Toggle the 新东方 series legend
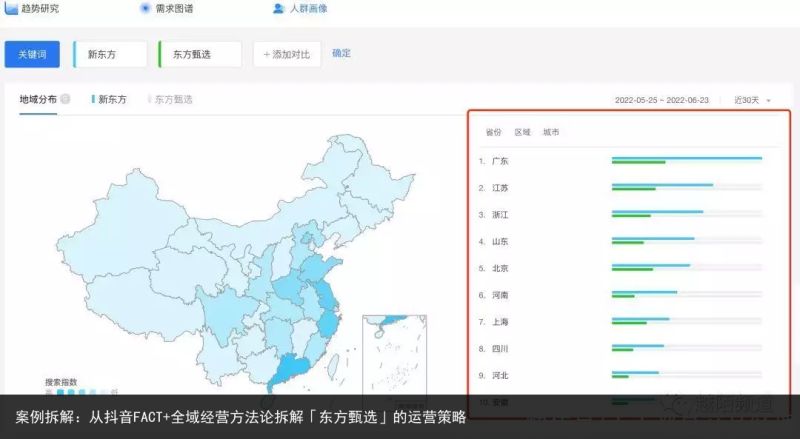Image resolution: width=800 pixels, height=439 pixels. tap(109, 99)
